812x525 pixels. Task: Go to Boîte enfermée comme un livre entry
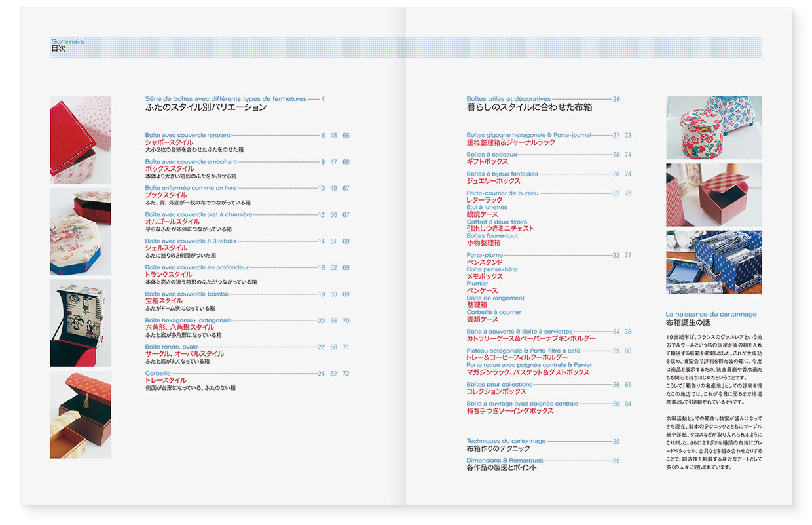tap(191, 188)
